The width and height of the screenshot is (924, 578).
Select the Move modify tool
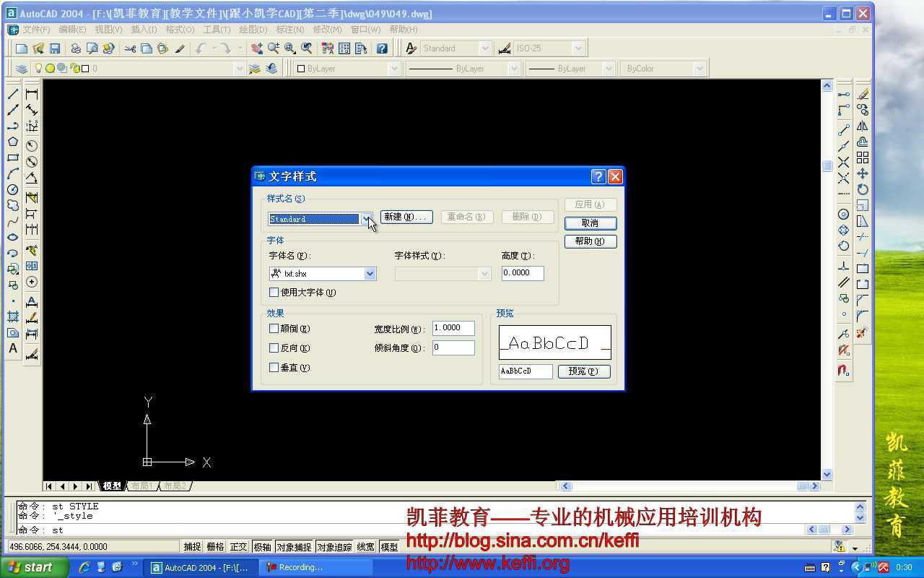coord(863,173)
